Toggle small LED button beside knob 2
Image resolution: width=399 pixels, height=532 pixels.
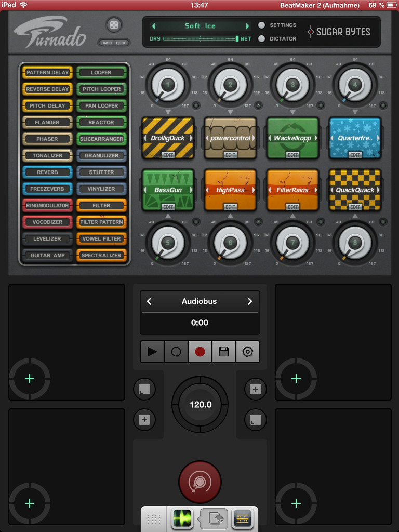(259, 105)
